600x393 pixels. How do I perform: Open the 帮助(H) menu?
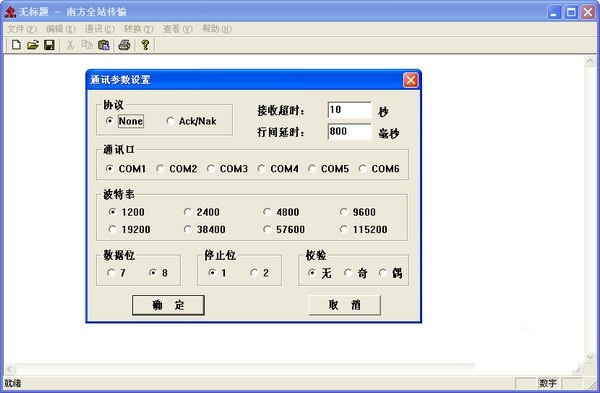pos(217,29)
